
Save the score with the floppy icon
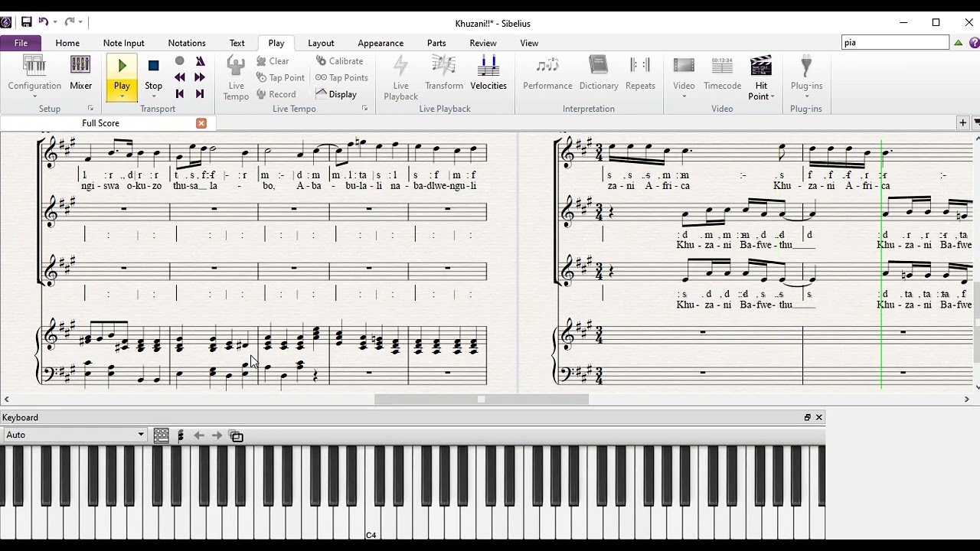[x=26, y=22]
